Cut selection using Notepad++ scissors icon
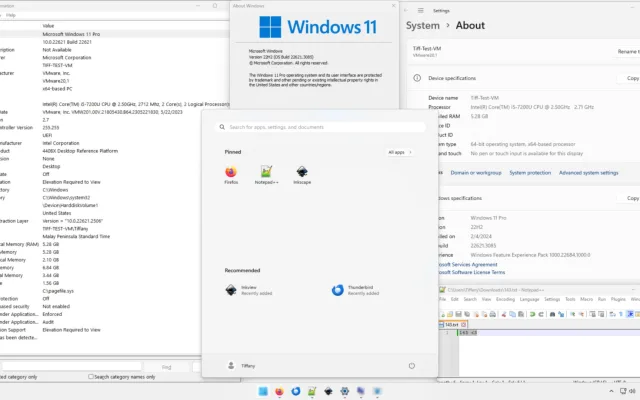640x400 pixels. click(x=504, y=314)
